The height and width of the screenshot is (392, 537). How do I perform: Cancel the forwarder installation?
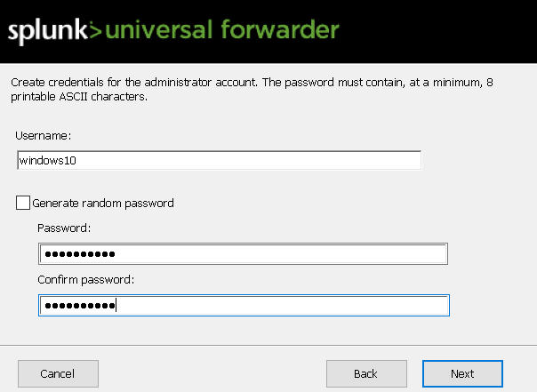[58, 373]
